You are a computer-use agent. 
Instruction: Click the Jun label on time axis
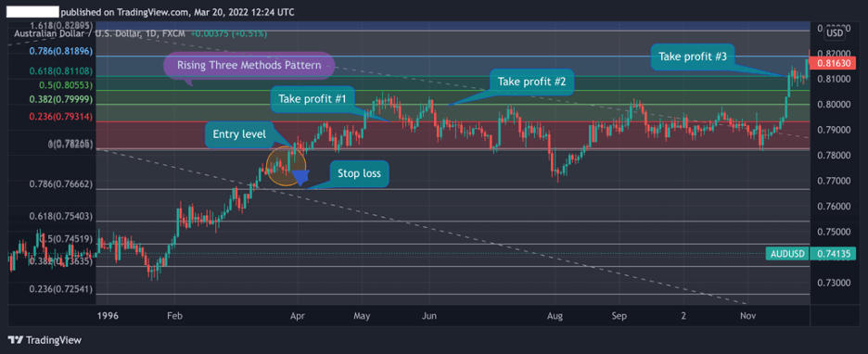(429, 316)
